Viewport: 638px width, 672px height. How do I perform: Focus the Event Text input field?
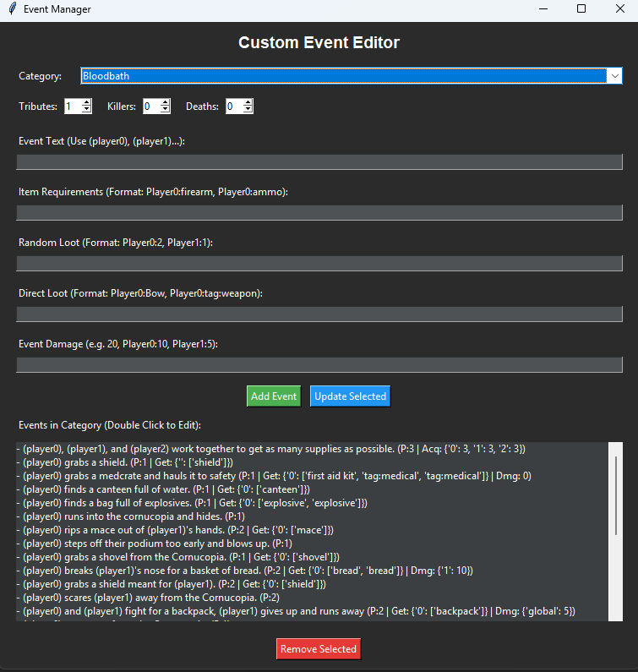click(319, 162)
